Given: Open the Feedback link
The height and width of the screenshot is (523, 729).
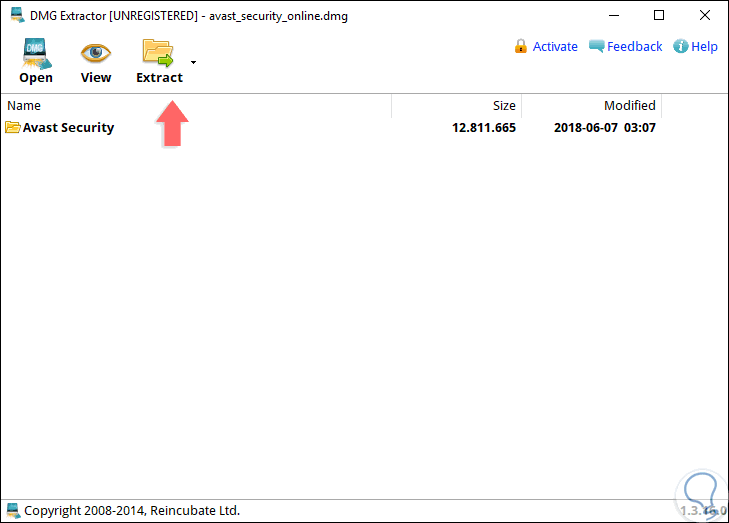Looking at the screenshot, I should [x=634, y=46].
